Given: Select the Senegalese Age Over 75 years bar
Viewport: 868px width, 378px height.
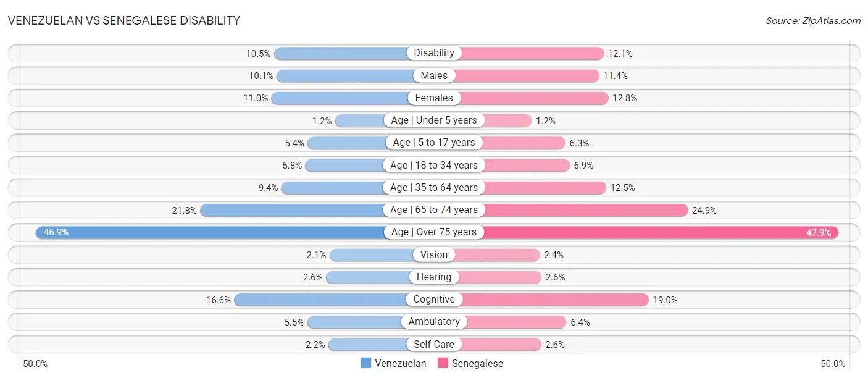Looking at the screenshot, I should (661, 232).
